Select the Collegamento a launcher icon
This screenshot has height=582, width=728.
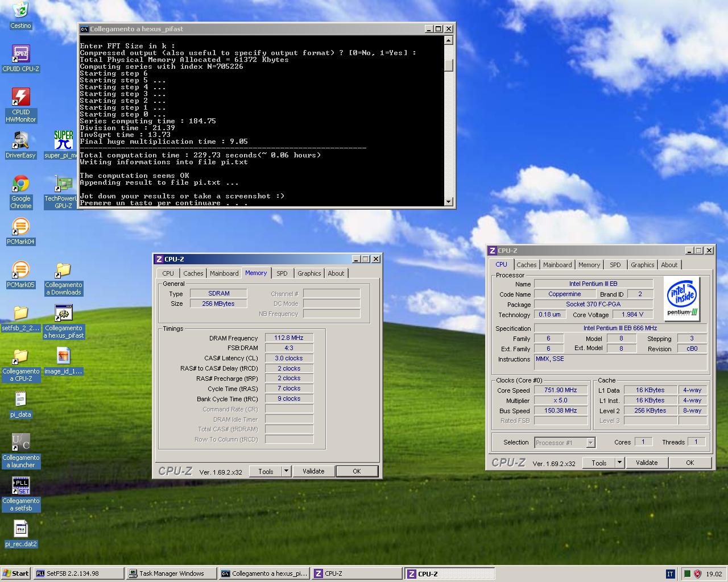coord(20,451)
